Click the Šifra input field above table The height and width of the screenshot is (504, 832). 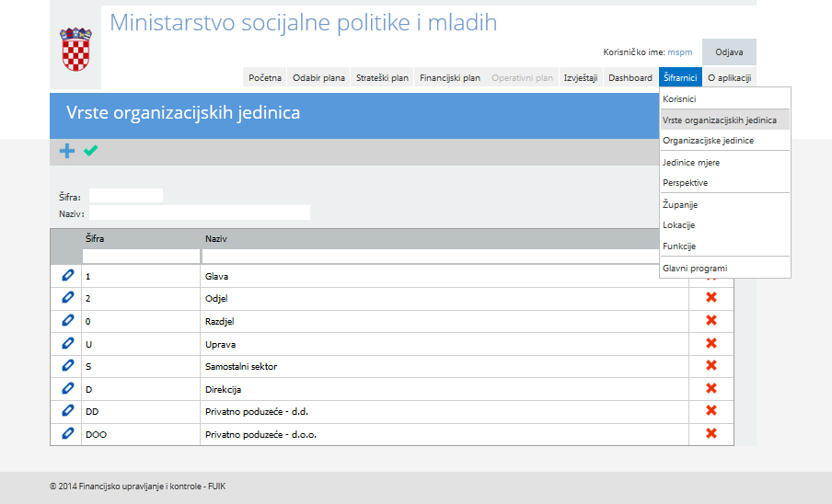click(126, 196)
